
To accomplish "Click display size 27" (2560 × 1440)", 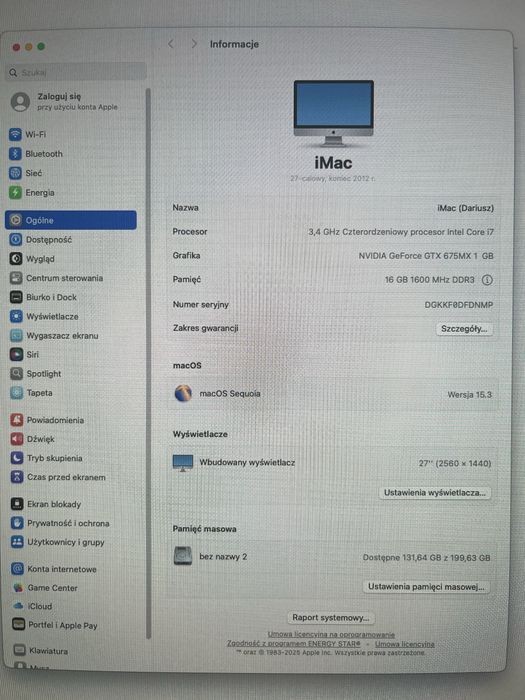I will (454, 463).
